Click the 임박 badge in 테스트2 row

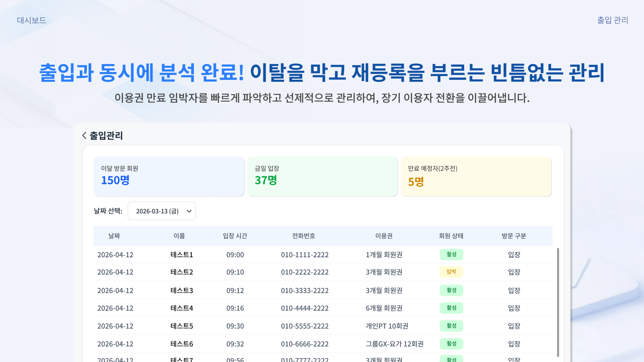pos(451,272)
